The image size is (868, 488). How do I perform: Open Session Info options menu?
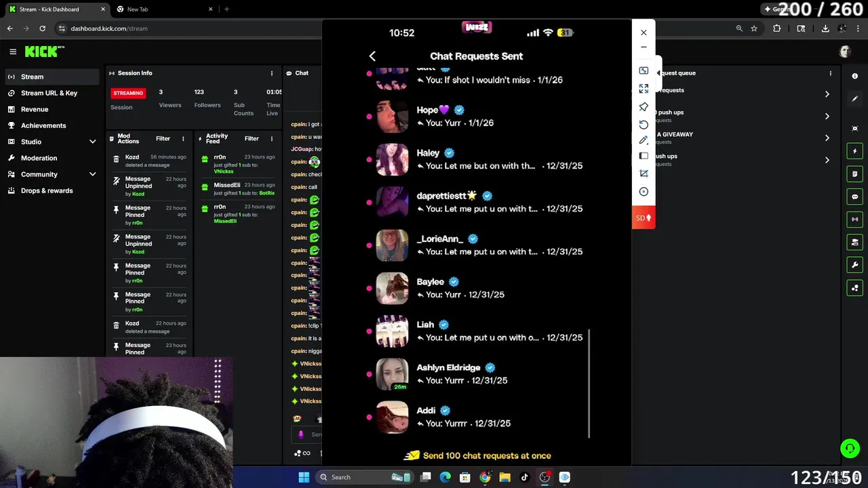(x=272, y=73)
